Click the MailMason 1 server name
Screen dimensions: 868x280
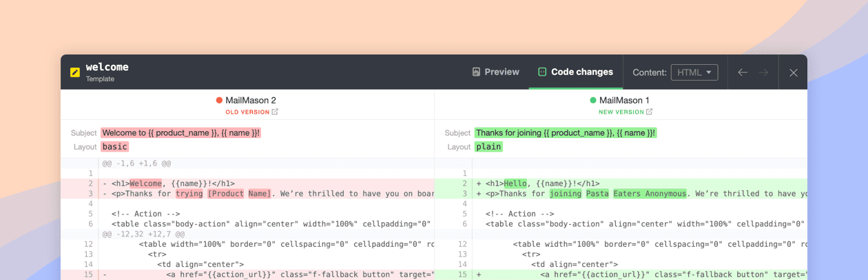(624, 100)
